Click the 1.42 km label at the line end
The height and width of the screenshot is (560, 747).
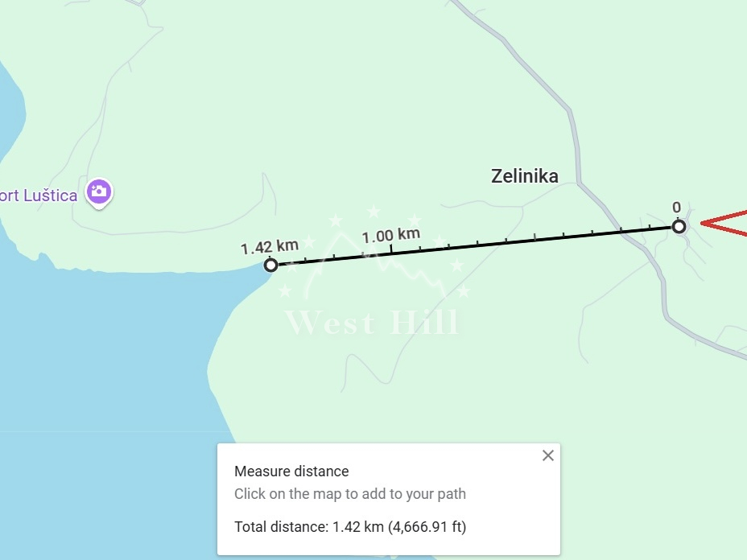click(269, 246)
